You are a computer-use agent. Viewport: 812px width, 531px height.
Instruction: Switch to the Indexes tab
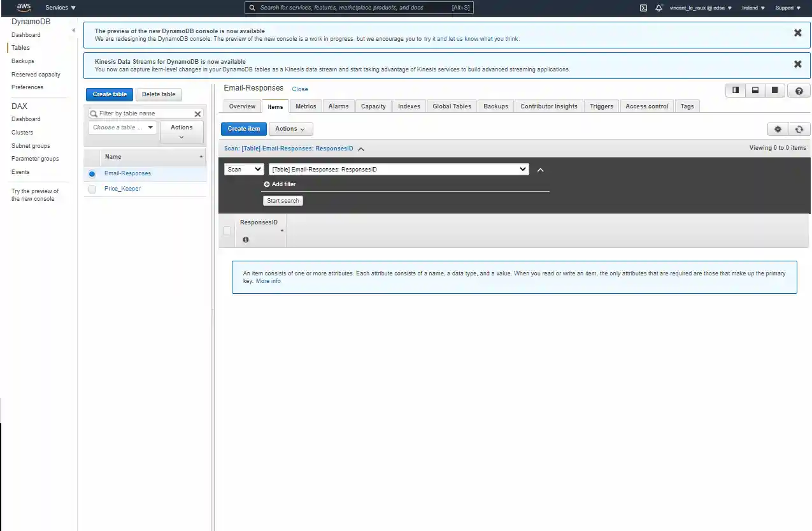click(x=409, y=106)
